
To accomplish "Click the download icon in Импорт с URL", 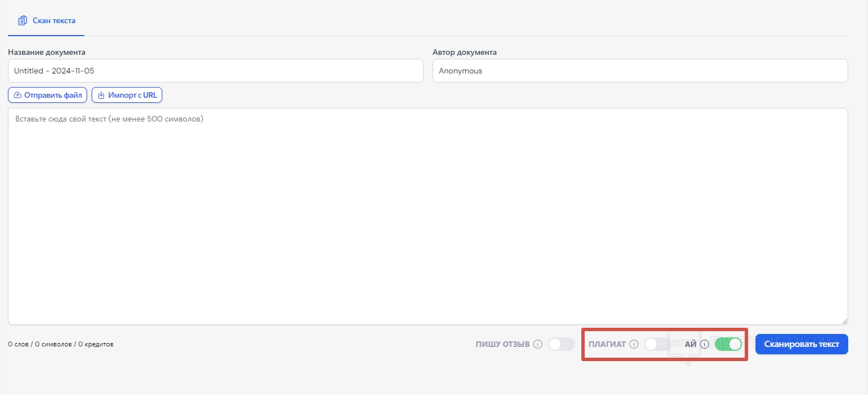I will 101,96.
